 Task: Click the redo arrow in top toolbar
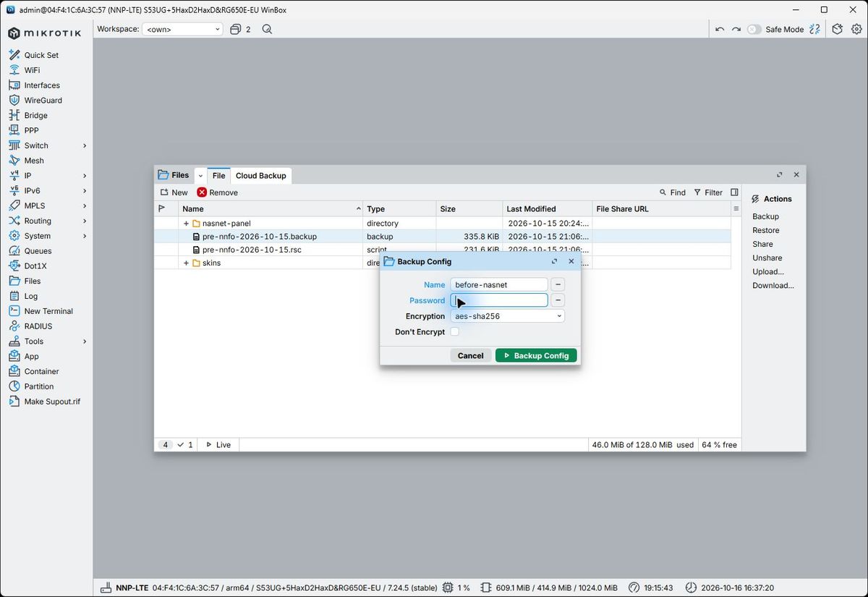(736, 29)
